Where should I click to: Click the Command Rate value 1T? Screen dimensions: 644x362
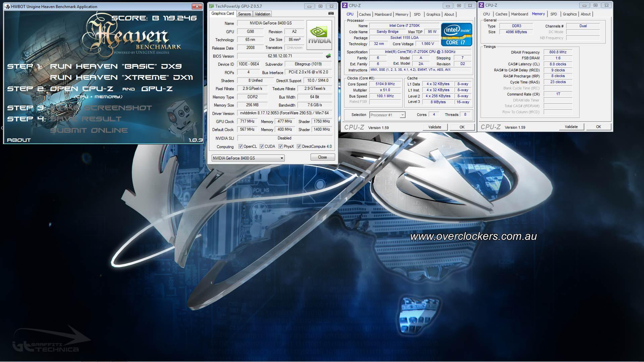pos(558,94)
